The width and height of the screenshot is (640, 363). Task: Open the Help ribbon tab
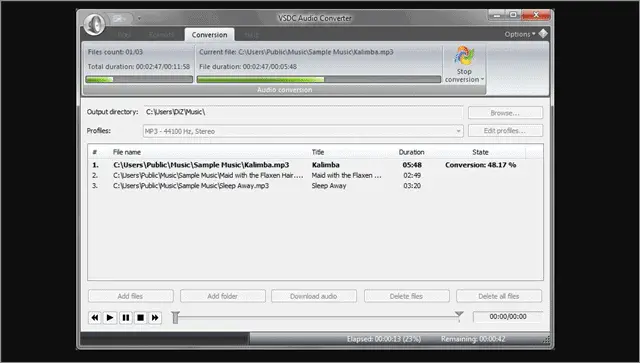click(251, 35)
